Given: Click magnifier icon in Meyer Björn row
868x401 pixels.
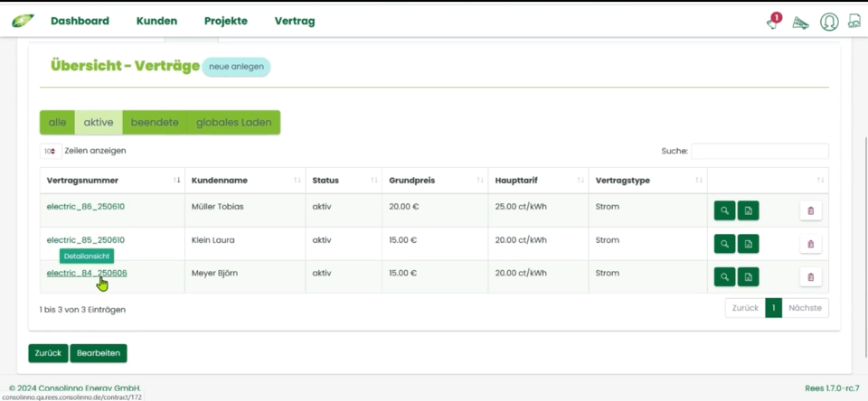Looking at the screenshot, I should tap(724, 277).
